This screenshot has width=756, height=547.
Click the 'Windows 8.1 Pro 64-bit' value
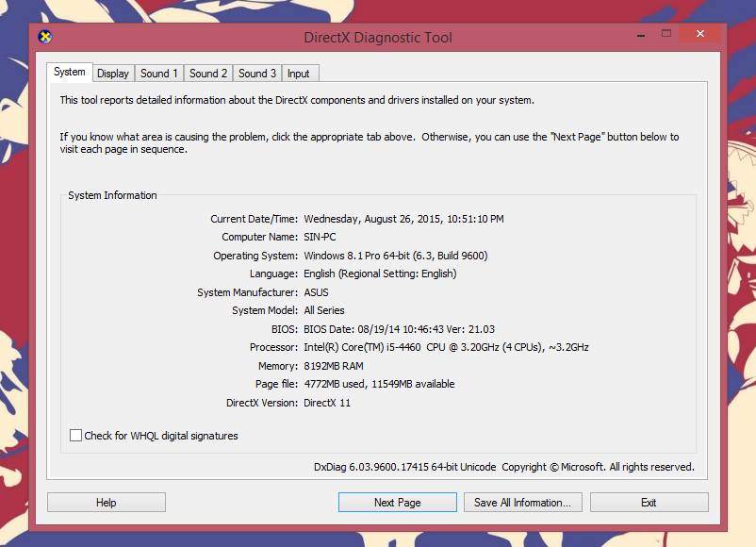pyautogui.click(x=356, y=256)
